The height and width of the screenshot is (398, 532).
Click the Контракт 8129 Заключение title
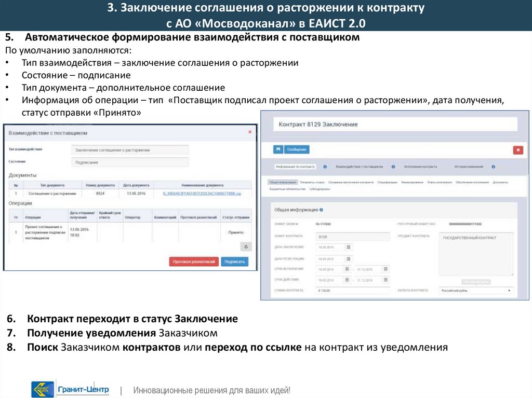pyautogui.click(x=318, y=125)
